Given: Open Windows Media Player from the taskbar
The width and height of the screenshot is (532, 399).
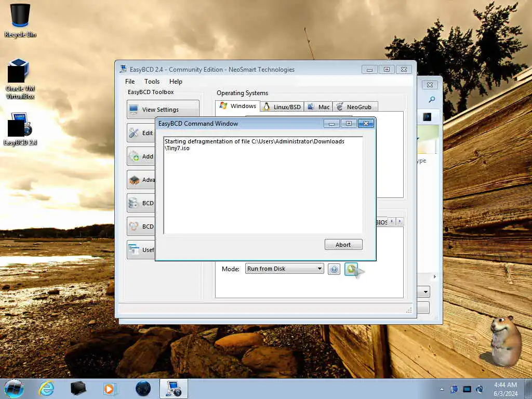Looking at the screenshot, I should 110,389.
